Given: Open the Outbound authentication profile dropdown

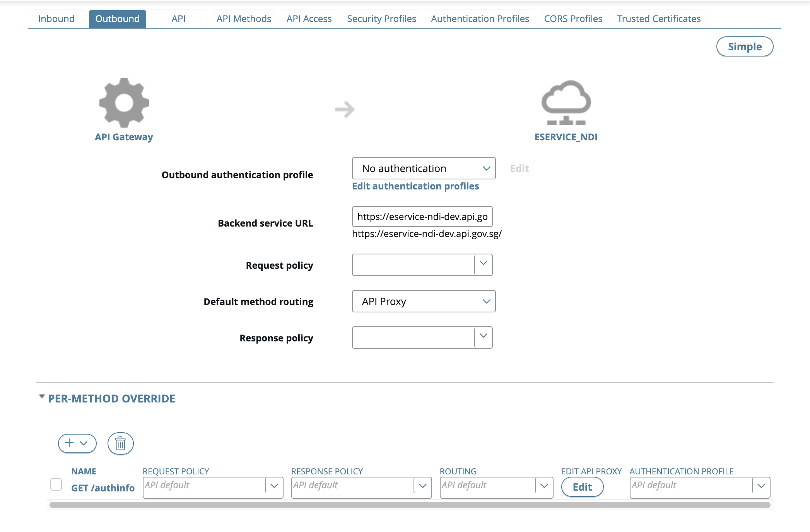Looking at the screenshot, I should (424, 168).
